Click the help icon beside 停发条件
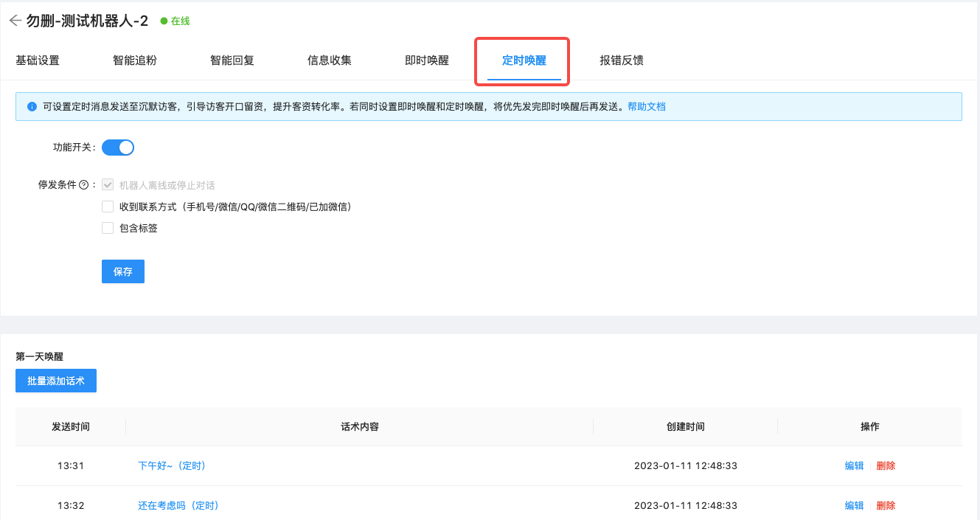The width and height of the screenshot is (980, 520). (83, 185)
